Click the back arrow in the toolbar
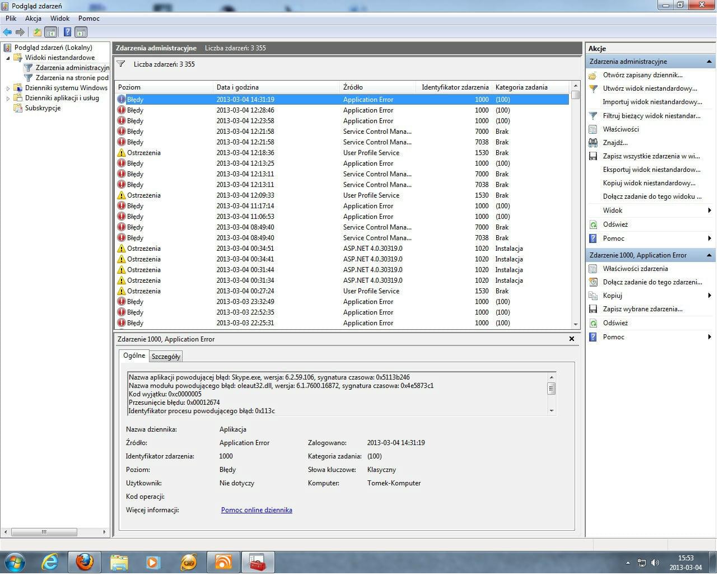The image size is (728, 580). pyautogui.click(x=7, y=32)
